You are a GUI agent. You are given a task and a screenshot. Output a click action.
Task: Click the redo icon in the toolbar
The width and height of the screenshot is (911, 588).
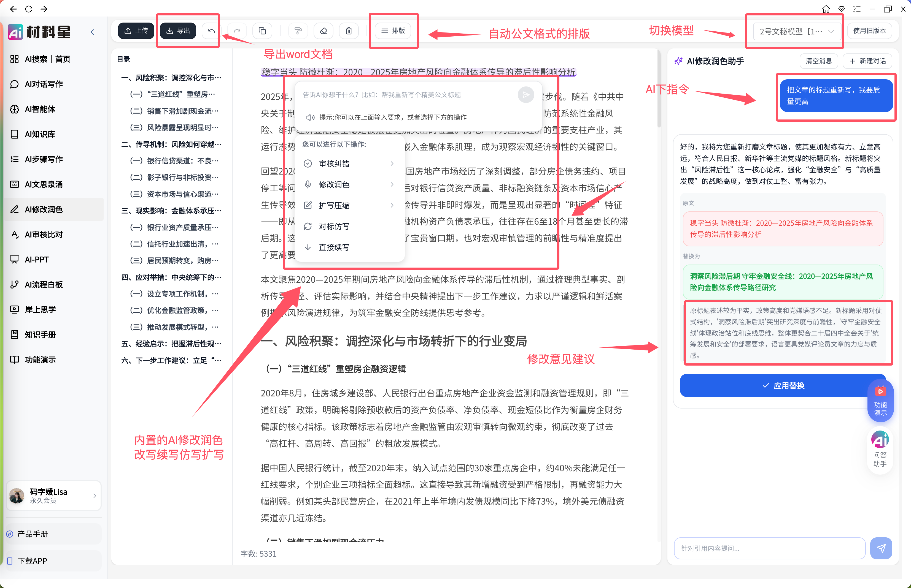(x=237, y=31)
